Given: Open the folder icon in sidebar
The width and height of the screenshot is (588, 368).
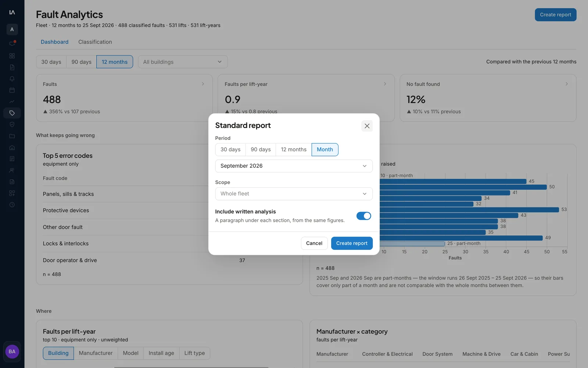Looking at the screenshot, I should (x=12, y=136).
